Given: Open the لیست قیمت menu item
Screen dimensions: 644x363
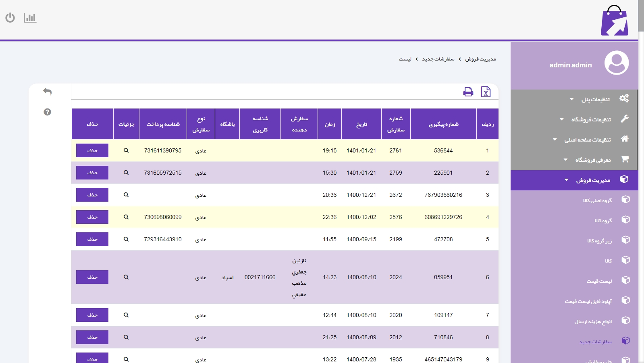Looking at the screenshot, I should pos(599,281).
